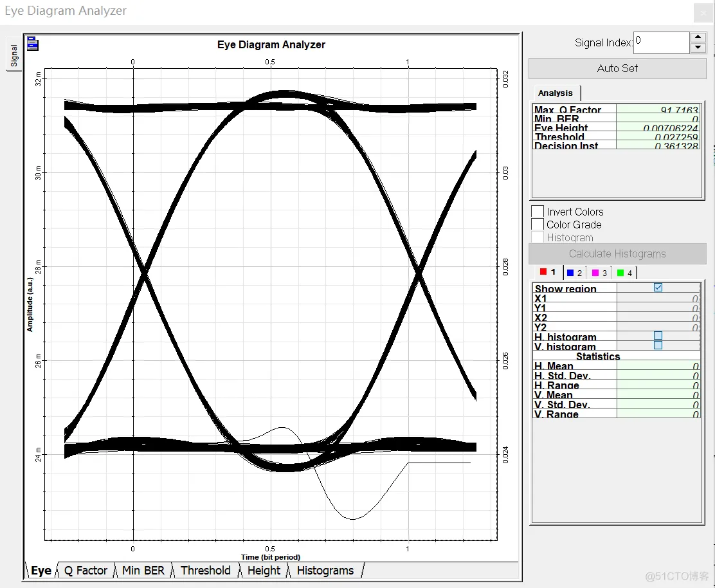Increase Signal Index with up arrow
715x588 pixels.
coord(698,37)
